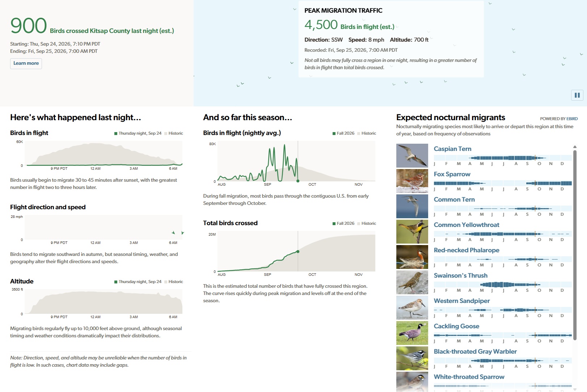
Task: Click the Common Tern photo thumbnail
Action: tap(412, 206)
